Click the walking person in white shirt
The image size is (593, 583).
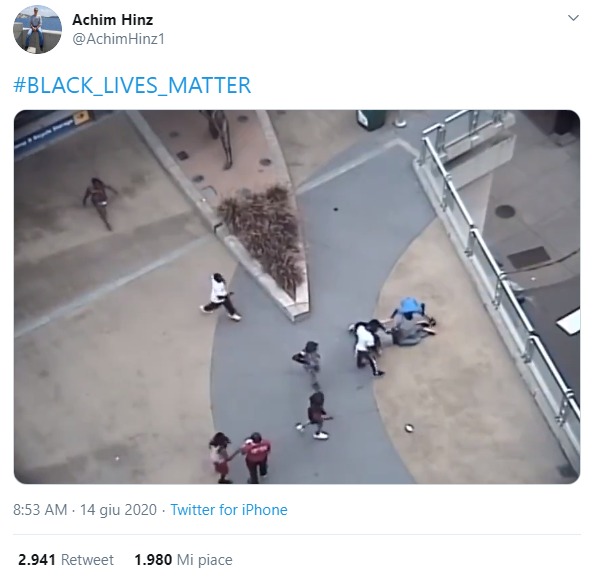pos(221,297)
